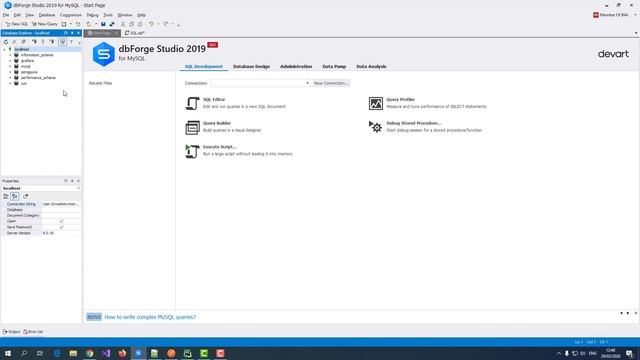Image resolution: width=640 pixels, height=360 pixels.
Task: Open the Properties object selector dropdown
Action: click(x=78, y=189)
